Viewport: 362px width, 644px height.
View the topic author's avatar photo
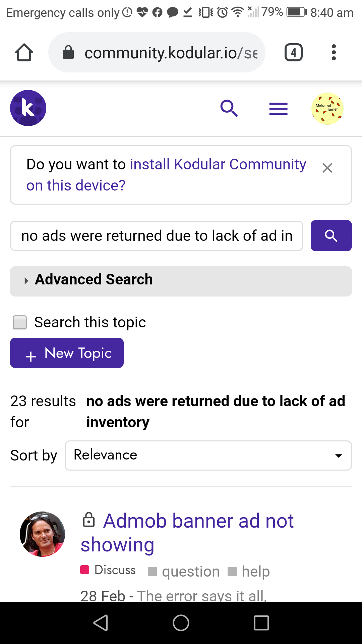pos(43,534)
